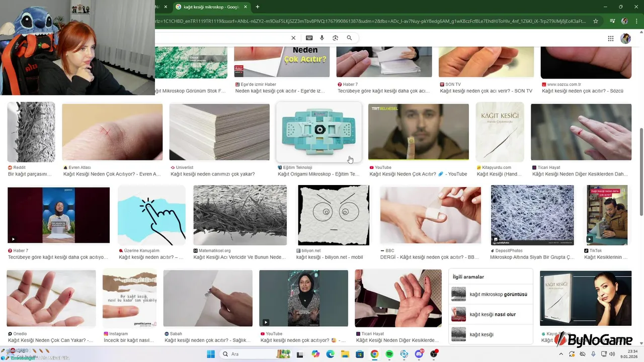Open the Üzerine Konuşalım hand pointer image
Viewport: 644px width, 362px height.
[151, 215]
